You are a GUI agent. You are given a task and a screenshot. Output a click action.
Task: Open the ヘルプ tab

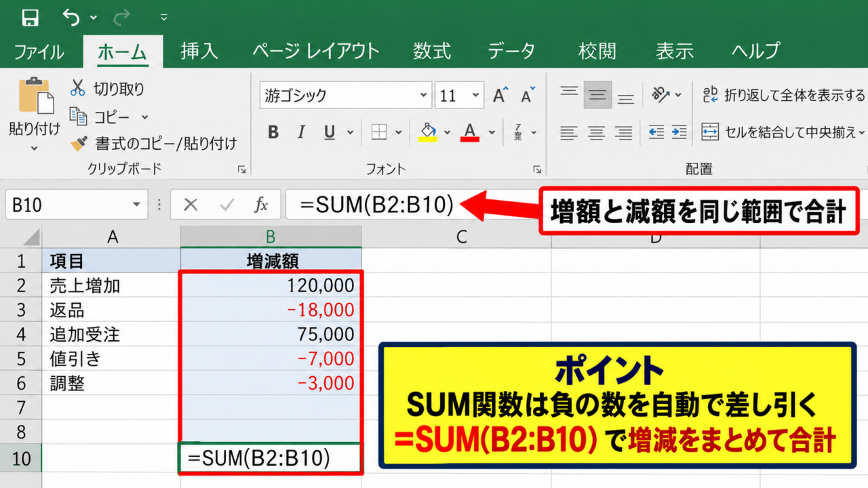pos(756,52)
